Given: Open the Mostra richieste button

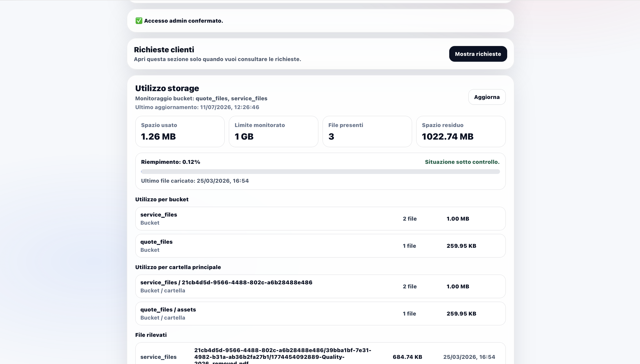Looking at the screenshot, I should tap(478, 54).
